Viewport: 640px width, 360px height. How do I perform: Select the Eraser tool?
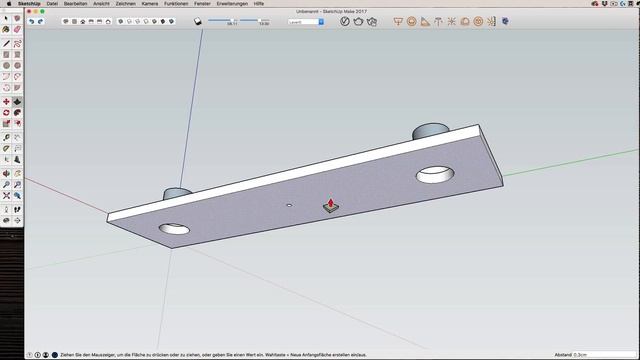pos(17,29)
